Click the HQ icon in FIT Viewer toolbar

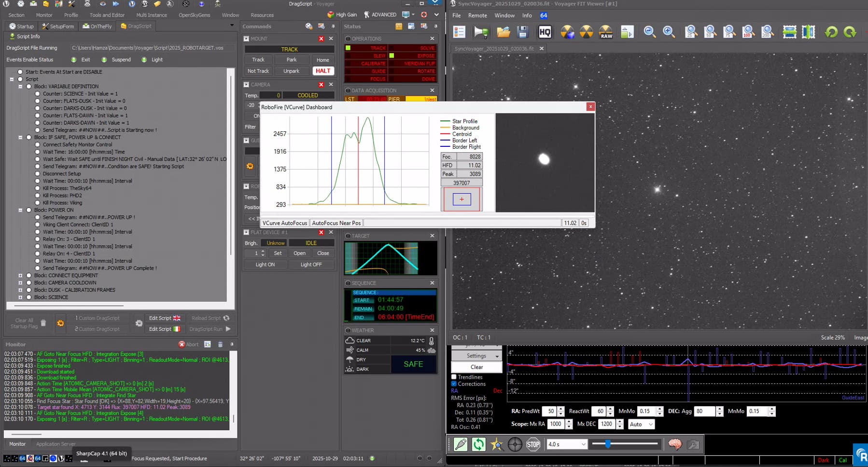coord(545,32)
